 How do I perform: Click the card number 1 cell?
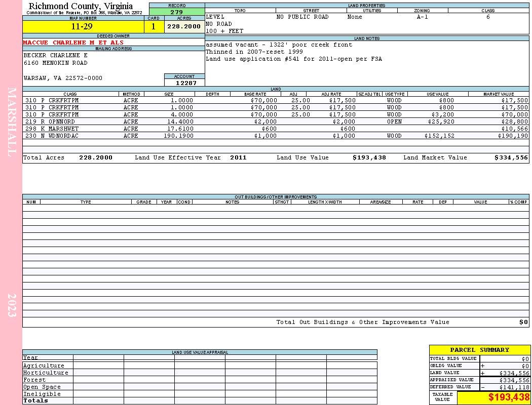[x=154, y=26]
